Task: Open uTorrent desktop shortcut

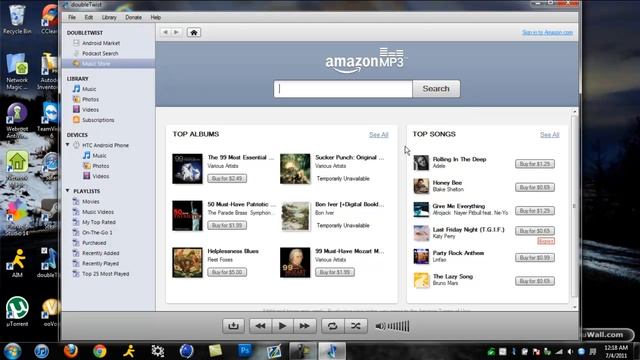Action: click(17, 312)
